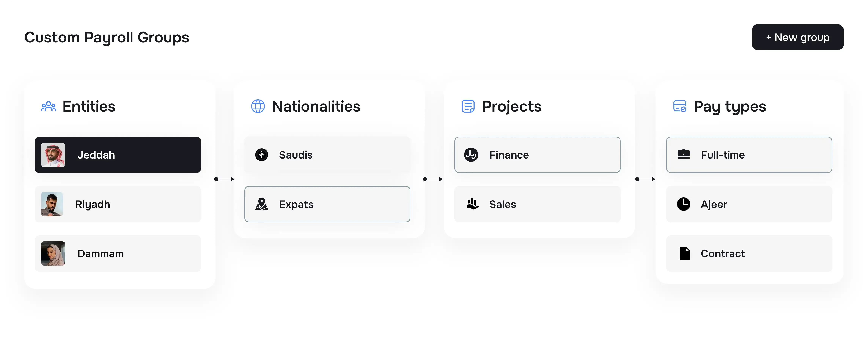The width and height of the screenshot is (868, 343).
Task: Click the Entities people icon
Action: click(x=49, y=106)
